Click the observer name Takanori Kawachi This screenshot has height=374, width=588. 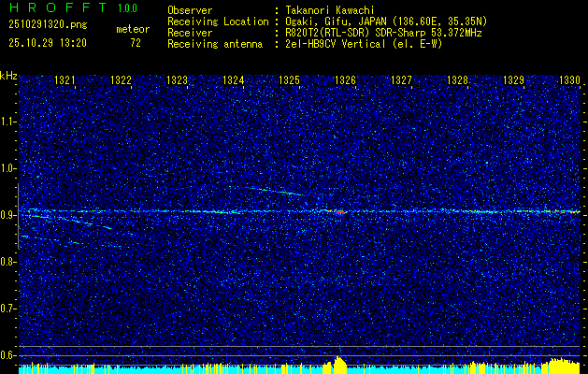[330, 10]
